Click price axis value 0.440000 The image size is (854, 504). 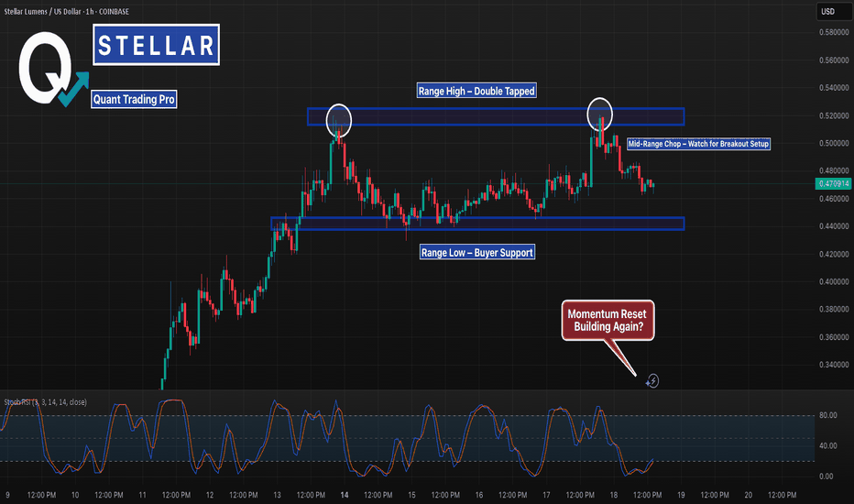(x=834, y=226)
